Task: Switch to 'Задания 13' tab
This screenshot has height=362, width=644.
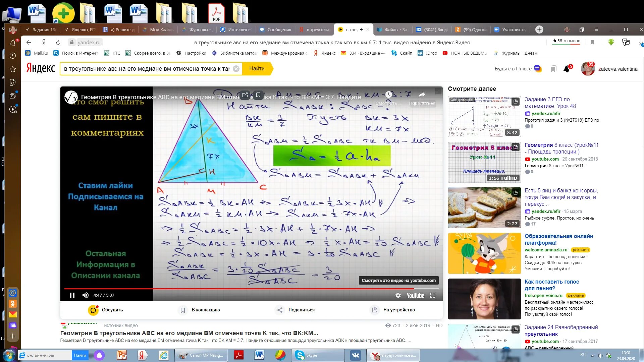Action: pos(41,29)
